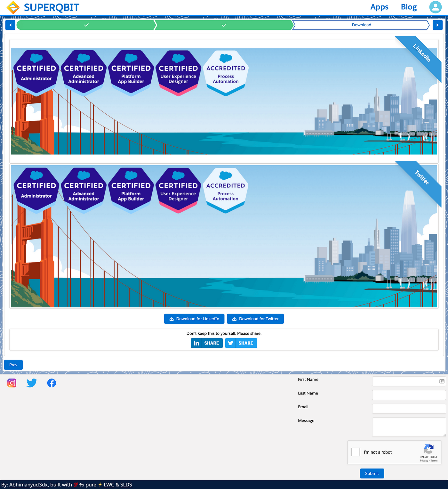Open the SLDS link in footer
Image resolution: width=448 pixels, height=489 pixels.
[126, 485]
